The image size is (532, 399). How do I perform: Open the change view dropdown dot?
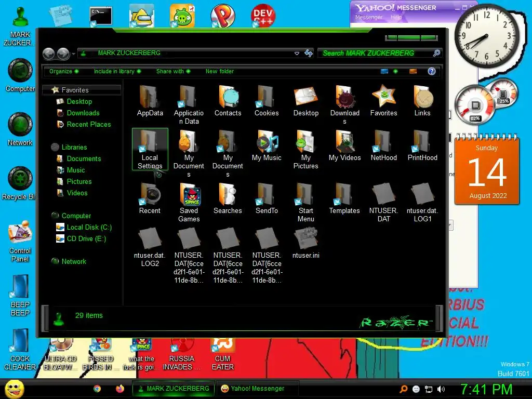coord(395,71)
